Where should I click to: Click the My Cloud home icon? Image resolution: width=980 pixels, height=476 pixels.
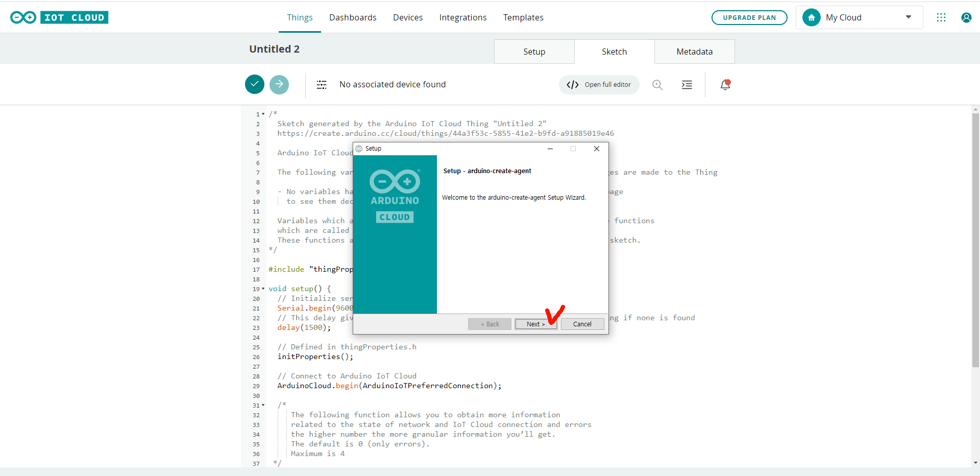click(812, 17)
